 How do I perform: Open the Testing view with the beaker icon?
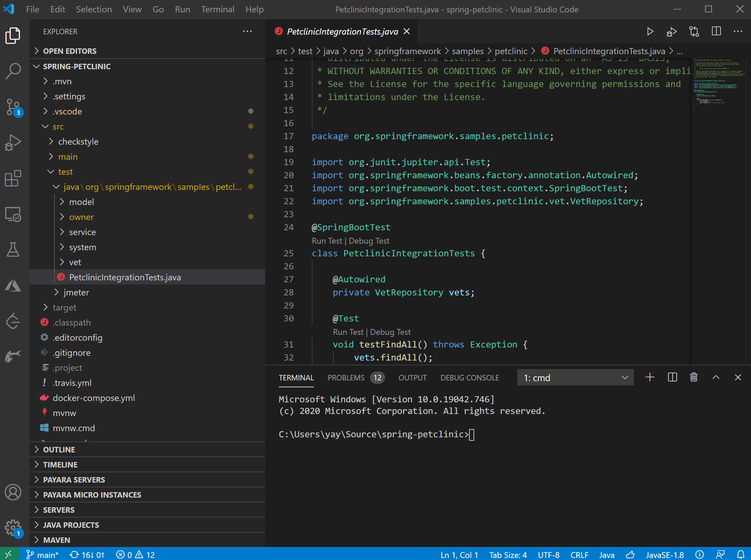click(x=13, y=249)
